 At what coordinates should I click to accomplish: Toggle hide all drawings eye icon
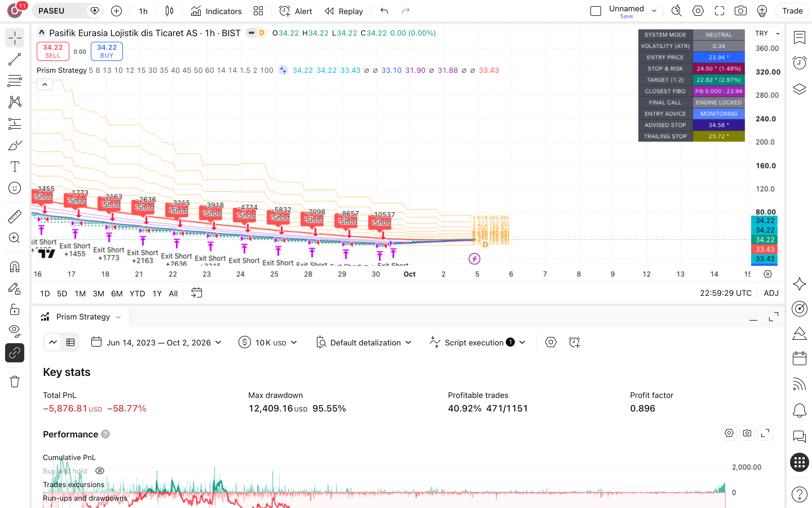click(x=14, y=331)
